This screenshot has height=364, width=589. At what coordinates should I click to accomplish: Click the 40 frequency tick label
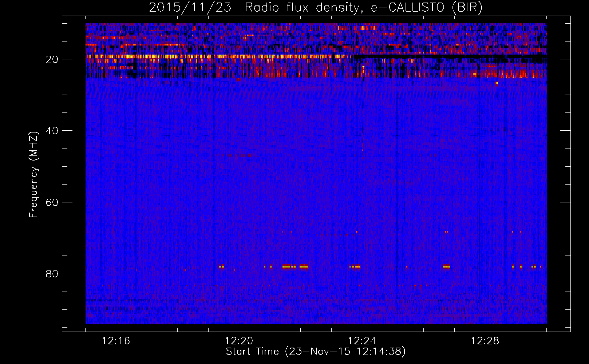(x=52, y=131)
